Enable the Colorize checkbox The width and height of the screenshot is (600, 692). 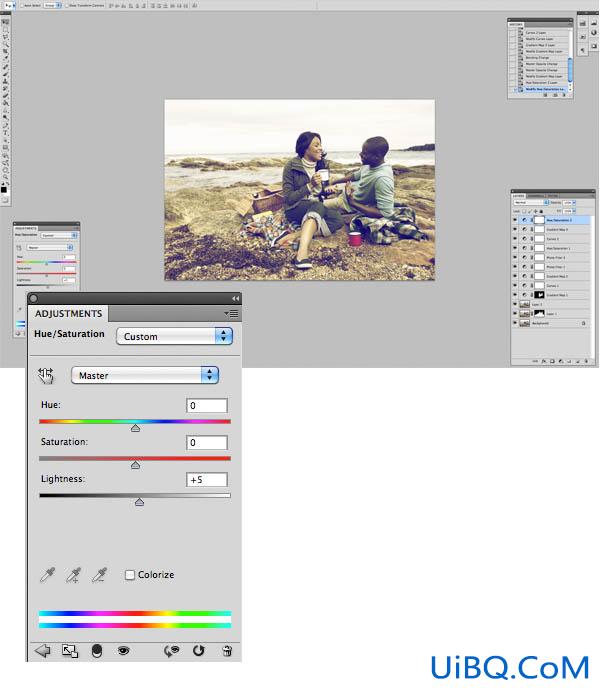[130, 575]
